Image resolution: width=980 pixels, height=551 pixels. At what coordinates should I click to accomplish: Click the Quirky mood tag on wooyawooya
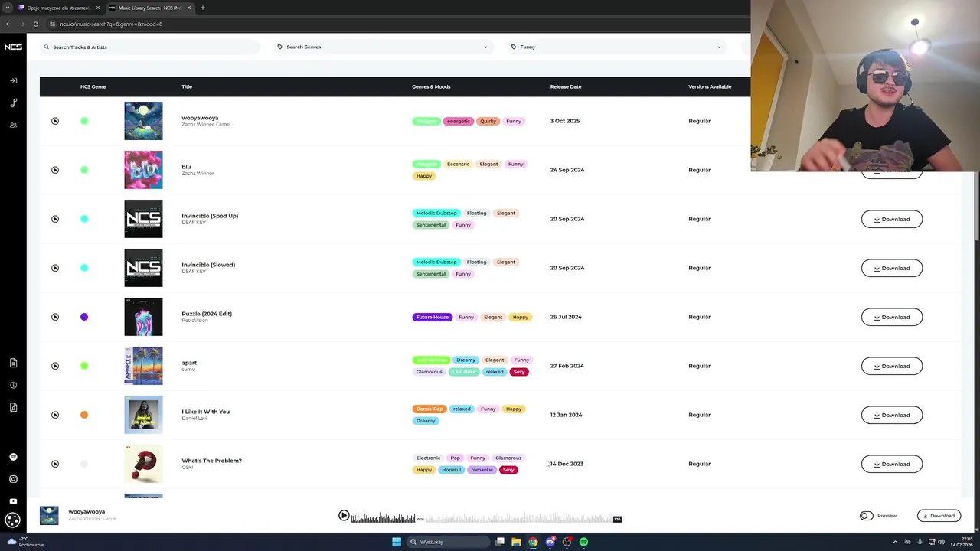point(488,121)
